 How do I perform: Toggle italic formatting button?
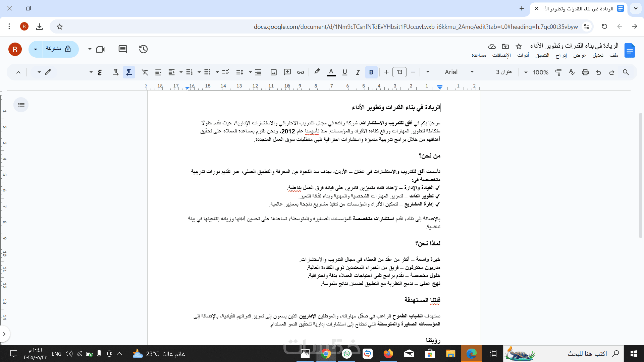click(358, 72)
